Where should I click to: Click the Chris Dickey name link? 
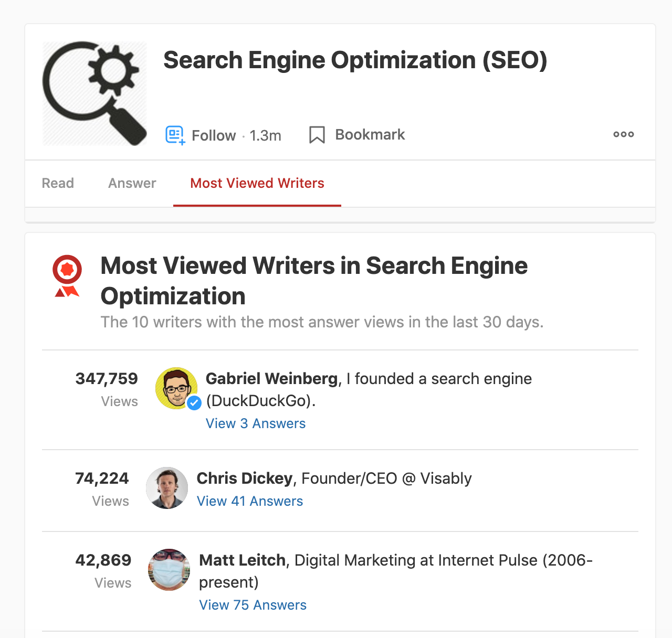point(245,479)
